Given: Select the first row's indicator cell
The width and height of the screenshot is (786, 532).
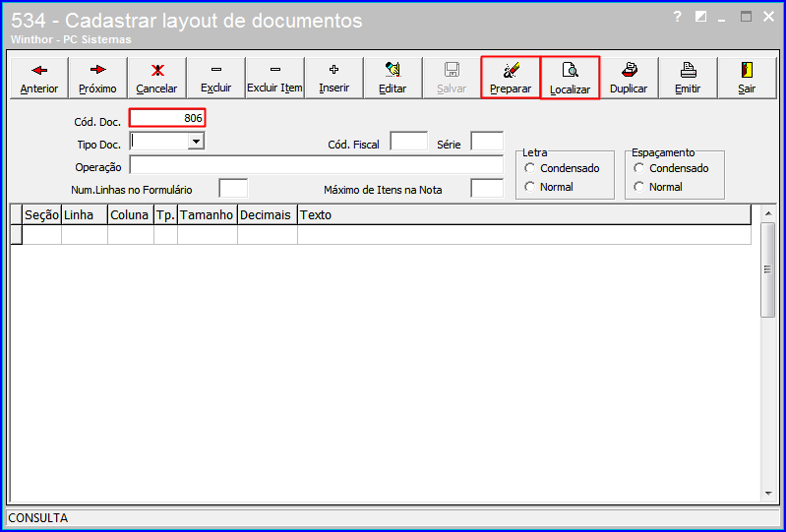Looking at the screenshot, I should pyautogui.click(x=17, y=235).
